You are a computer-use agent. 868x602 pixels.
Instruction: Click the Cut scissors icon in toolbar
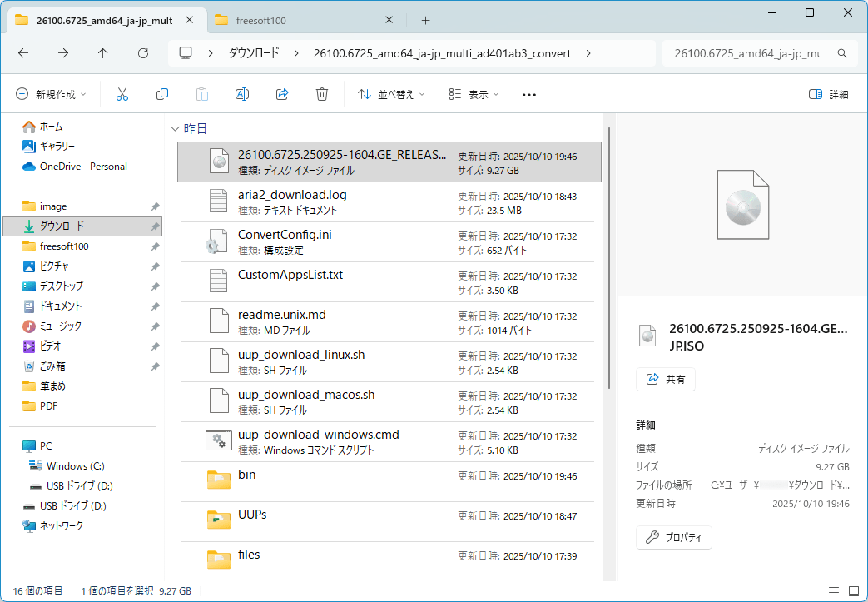click(x=122, y=95)
